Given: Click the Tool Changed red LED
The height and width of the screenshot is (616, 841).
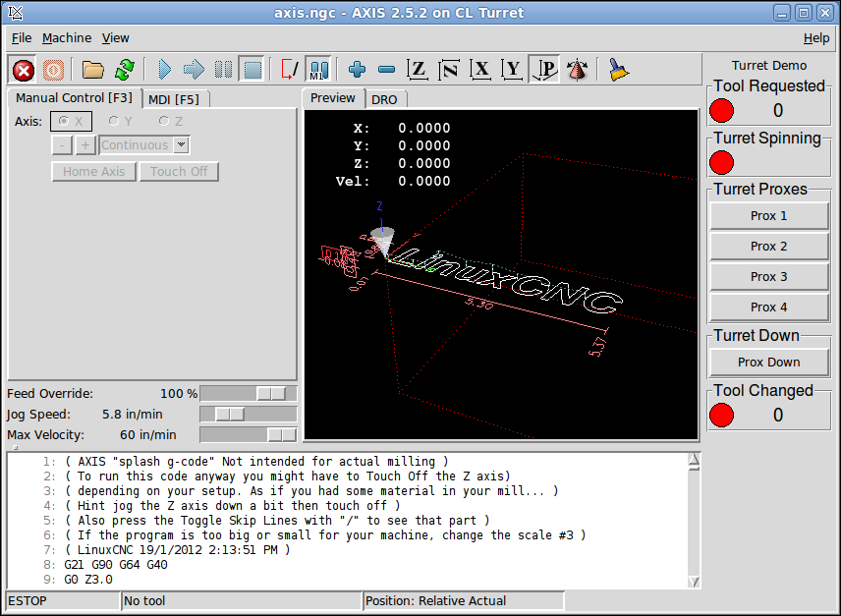Looking at the screenshot, I should tap(721, 415).
